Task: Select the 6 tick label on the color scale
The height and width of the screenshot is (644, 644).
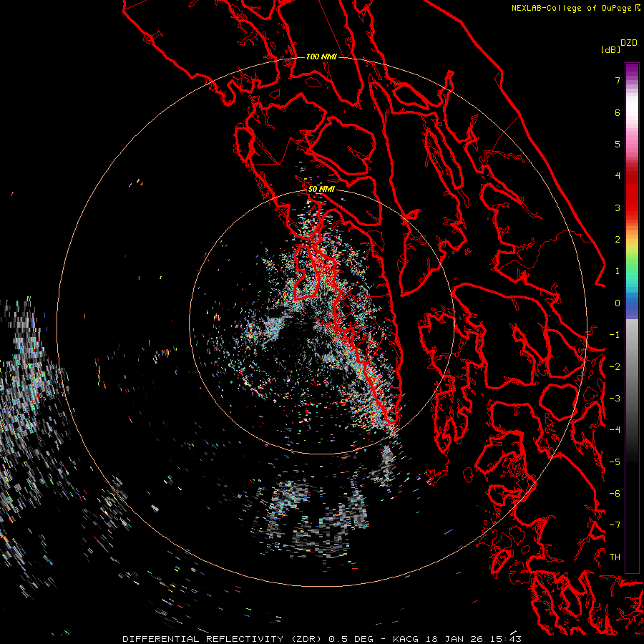Action: tap(618, 112)
